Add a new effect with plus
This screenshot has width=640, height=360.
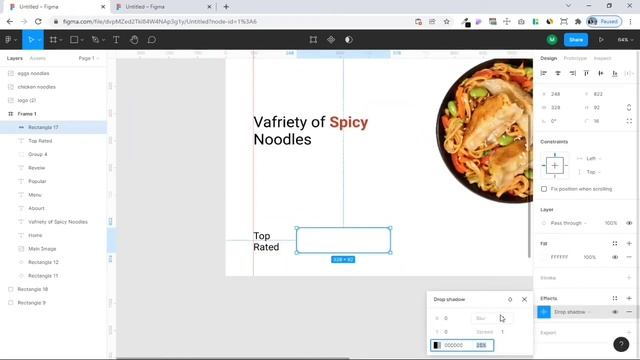pos(629,298)
